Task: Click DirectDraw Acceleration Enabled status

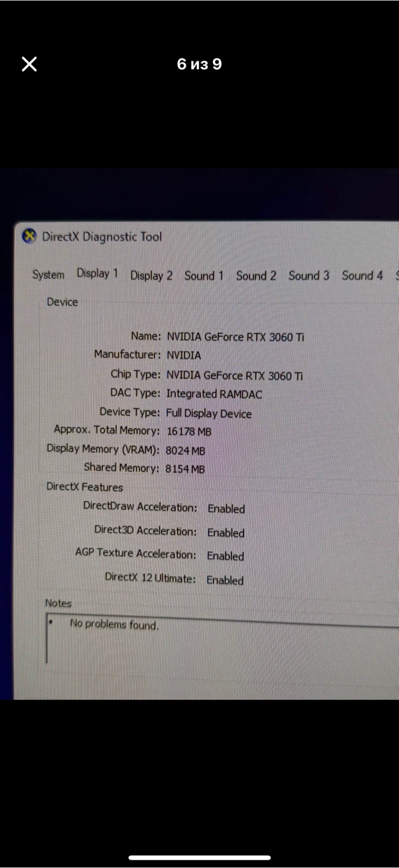Action: coord(226,509)
